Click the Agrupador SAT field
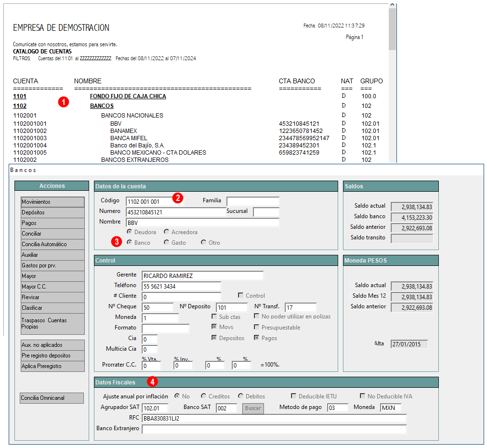The height and width of the screenshot is (448, 487). (155, 408)
